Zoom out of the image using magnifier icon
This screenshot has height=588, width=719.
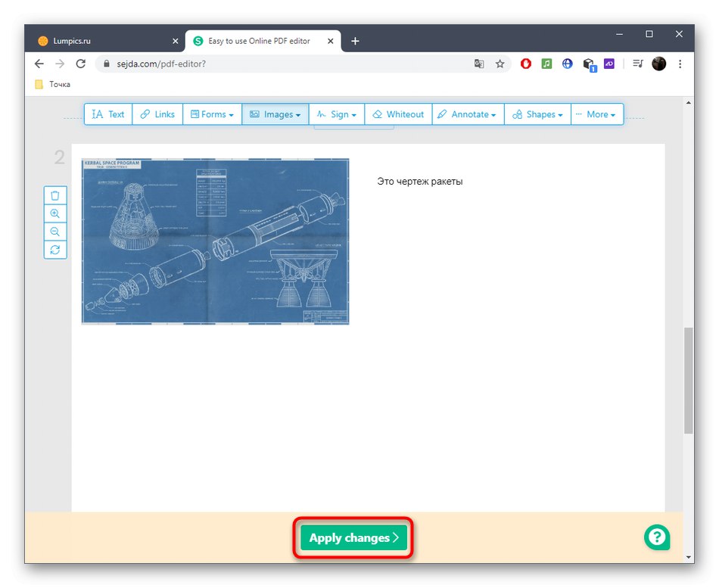54,231
